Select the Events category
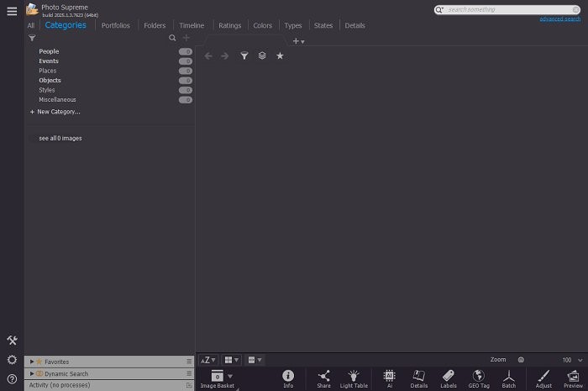Viewport: 588px width, 391px height. point(49,61)
